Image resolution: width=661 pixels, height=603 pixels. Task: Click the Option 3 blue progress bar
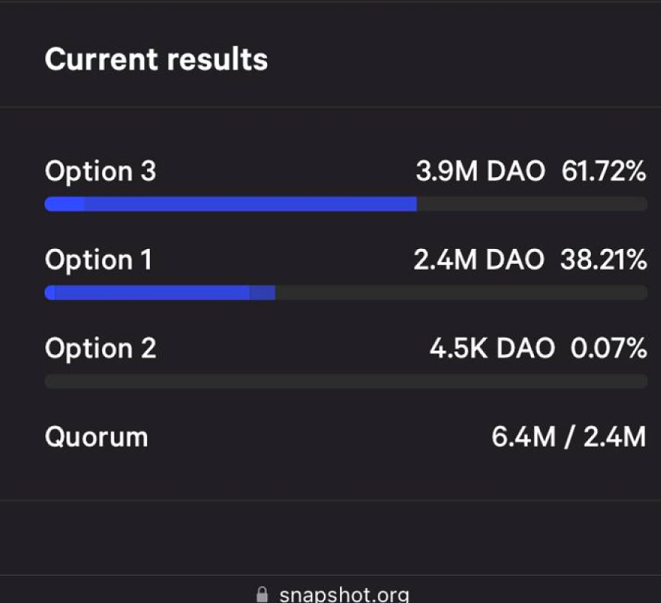pyautogui.click(x=231, y=204)
